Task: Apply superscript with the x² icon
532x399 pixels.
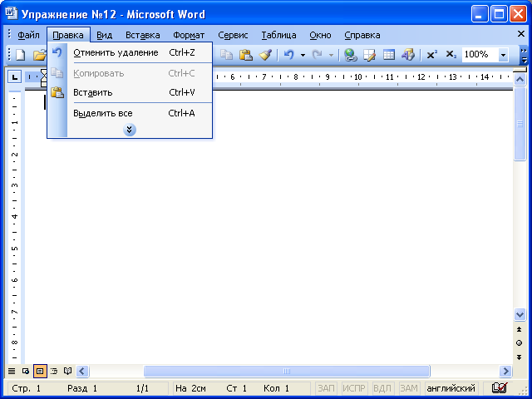Action: tap(431, 55)
